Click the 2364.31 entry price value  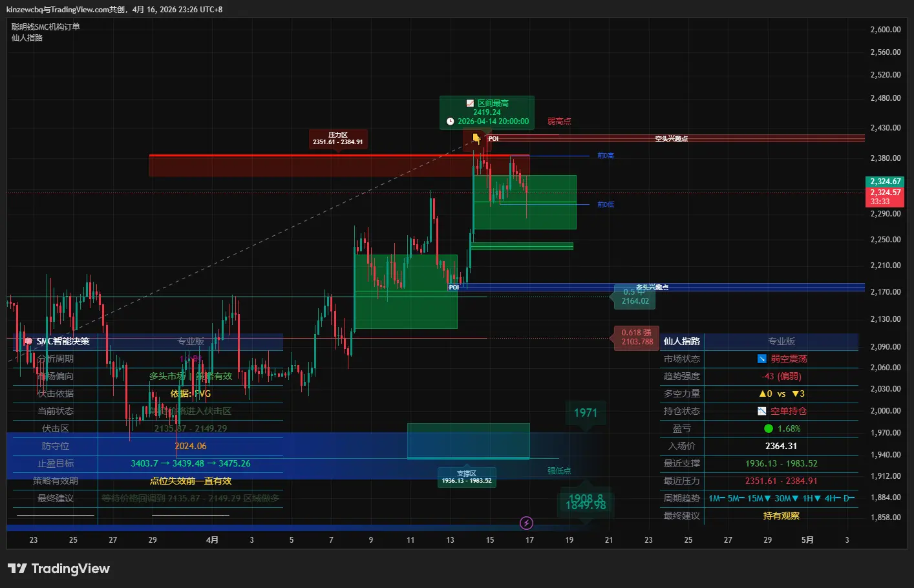coord(781,446)
